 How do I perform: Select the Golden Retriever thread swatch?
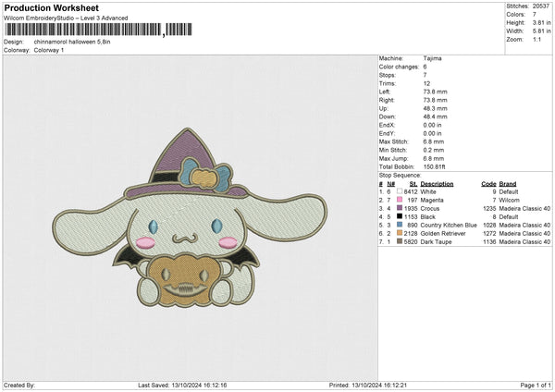pos(399,233)
